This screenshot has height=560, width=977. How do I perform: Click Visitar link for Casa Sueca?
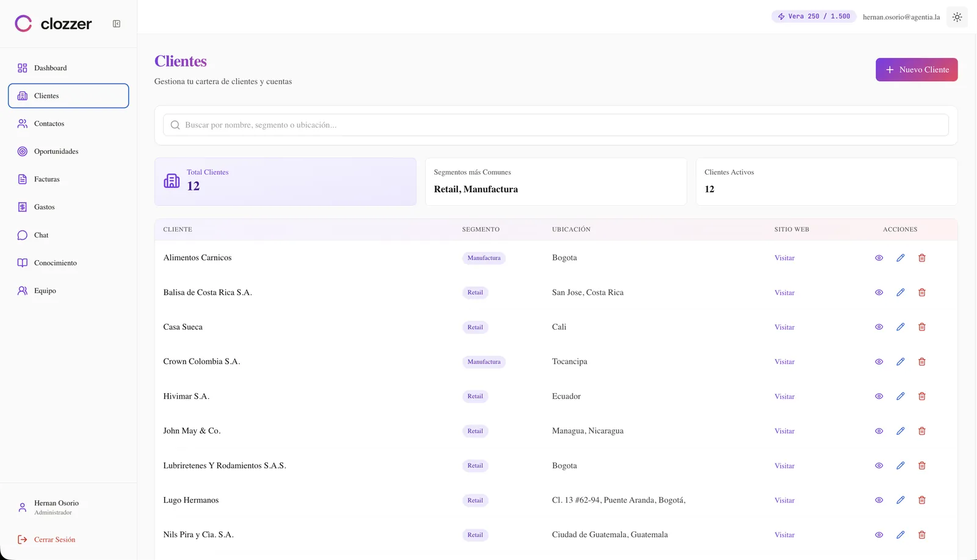point(785,327)
